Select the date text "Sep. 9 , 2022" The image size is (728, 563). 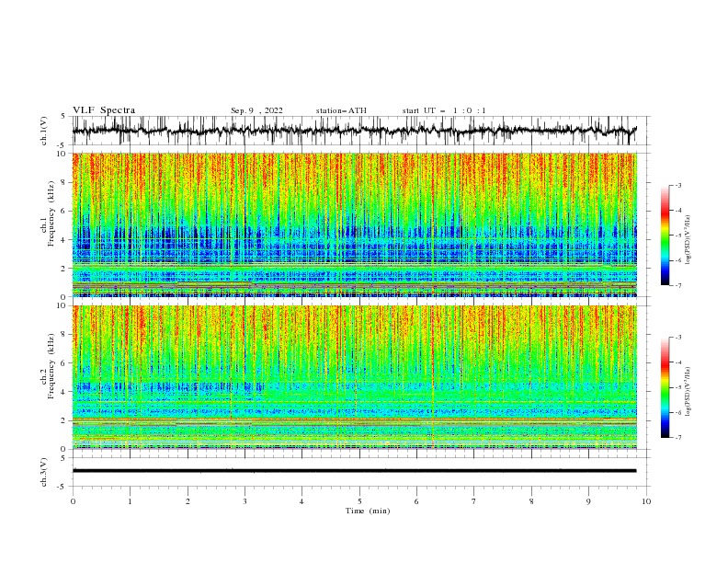coord(256,110)
